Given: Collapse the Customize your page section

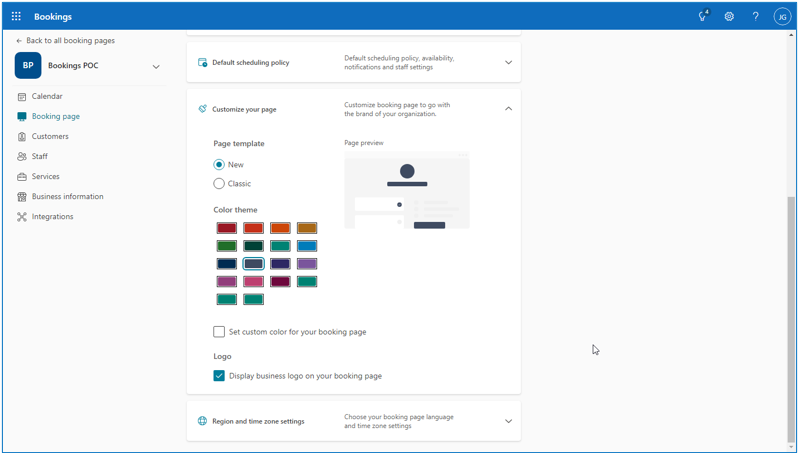Looking at the screenshot, I should tap(508, 109).
